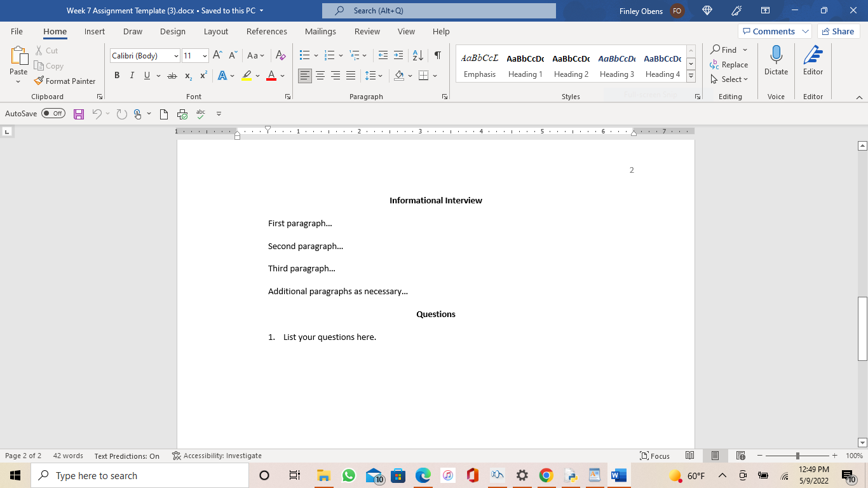Click the Dictate microphone icon
The image size is (868, 488).
(776, 55)
